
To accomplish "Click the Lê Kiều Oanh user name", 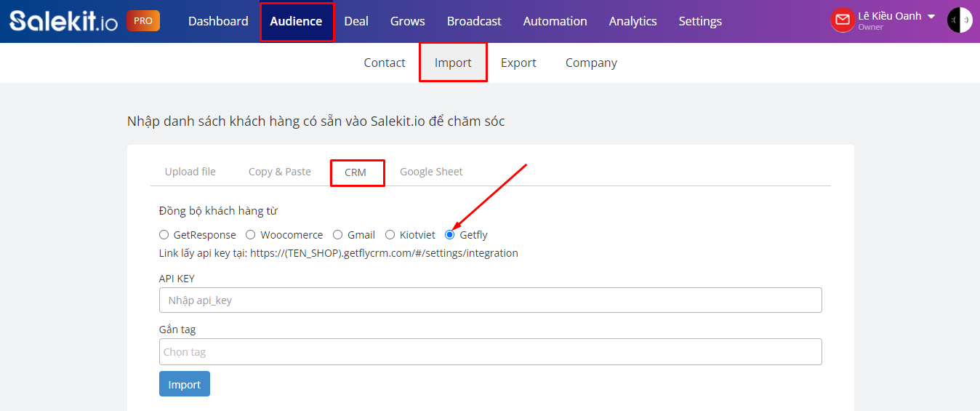I will 890,16.
